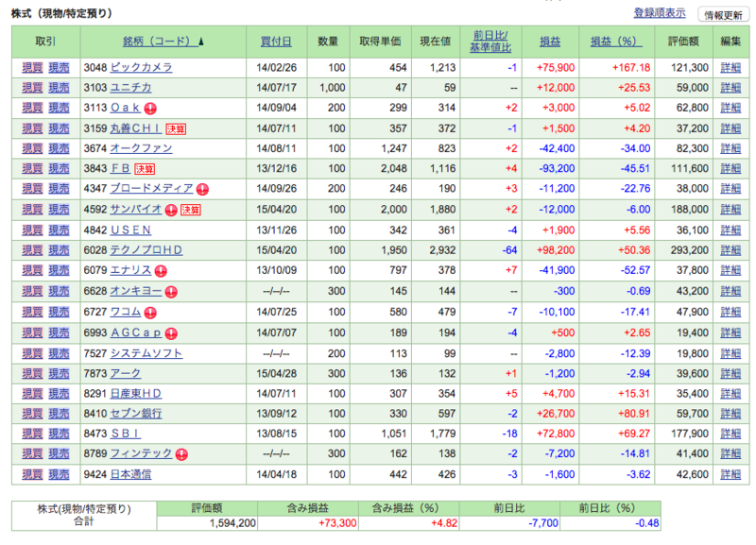Click 現売 for テクノプロHD
The image size is (756, 545).
pyautogui.click(x=59, y=250)
